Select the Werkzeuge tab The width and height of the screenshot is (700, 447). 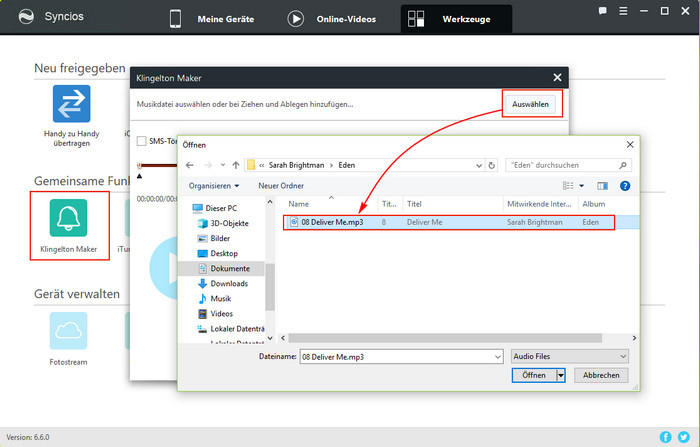(456, 19)
